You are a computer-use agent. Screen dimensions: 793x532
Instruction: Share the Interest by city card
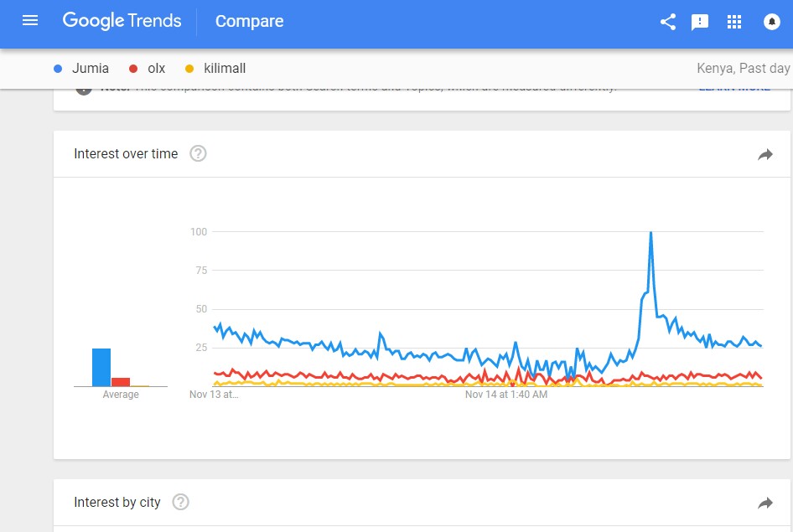pos(765,503)
